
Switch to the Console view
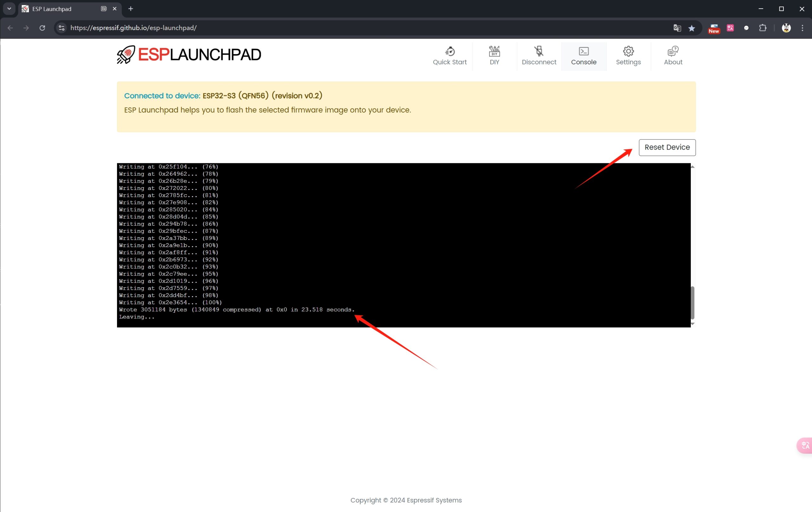pyautogui.click(x=583, y=56)
